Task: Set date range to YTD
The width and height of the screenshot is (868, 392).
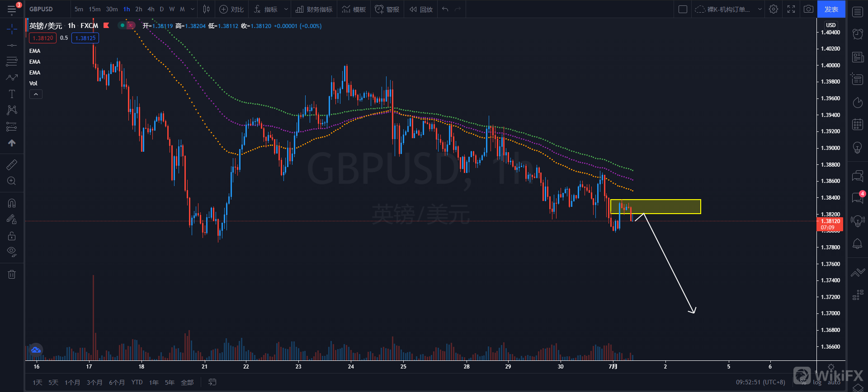Action: (137, 383)
